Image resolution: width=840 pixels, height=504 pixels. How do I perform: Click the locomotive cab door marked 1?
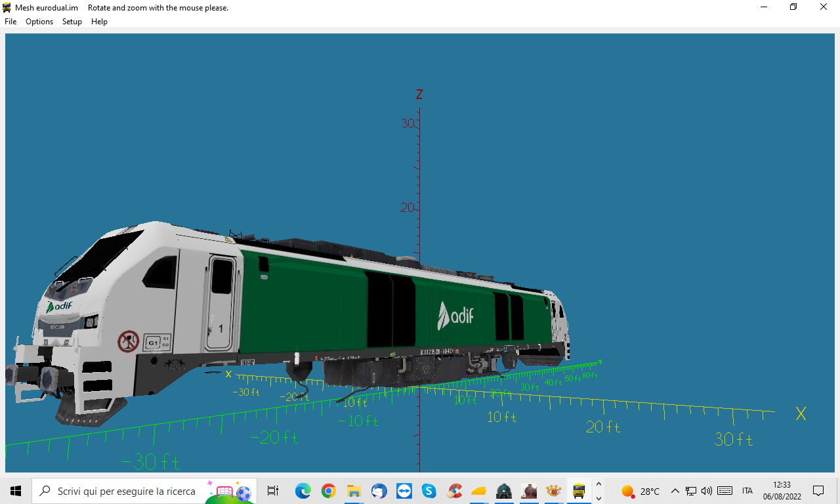coord(220,303)
